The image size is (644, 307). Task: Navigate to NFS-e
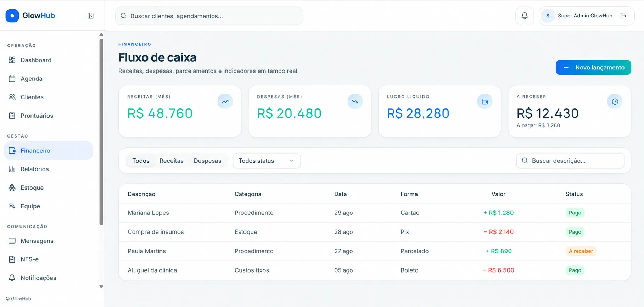(49, 259)
